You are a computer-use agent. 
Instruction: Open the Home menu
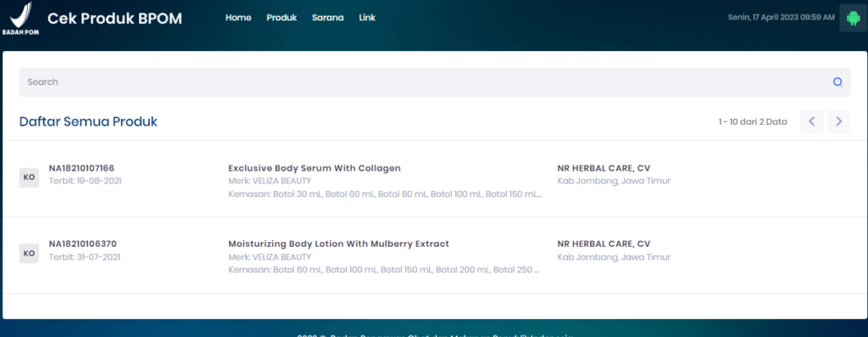pyautogui.click(x=238, y=18)
